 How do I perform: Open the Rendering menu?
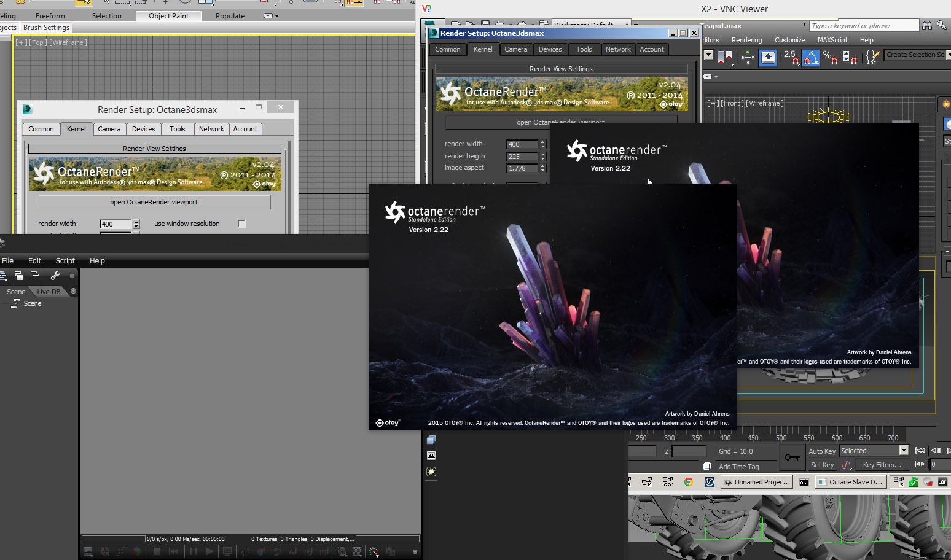pos(746,40)
